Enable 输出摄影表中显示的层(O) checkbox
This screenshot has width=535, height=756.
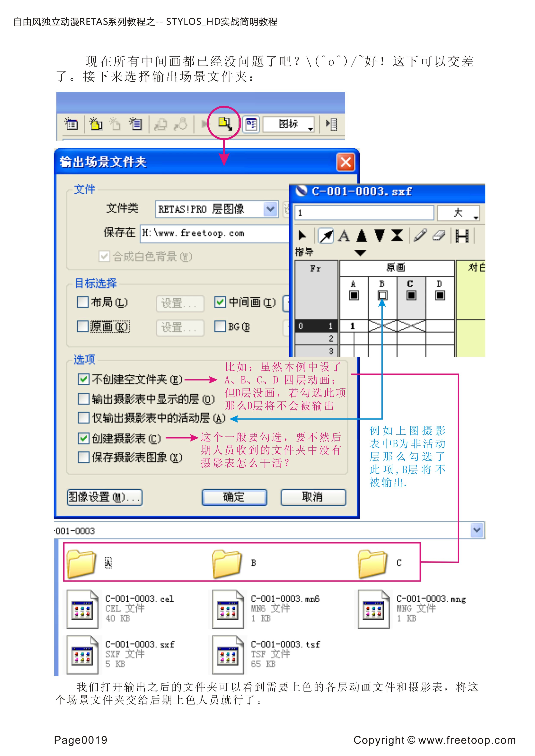pyautogui.click(x=83, y=399)
